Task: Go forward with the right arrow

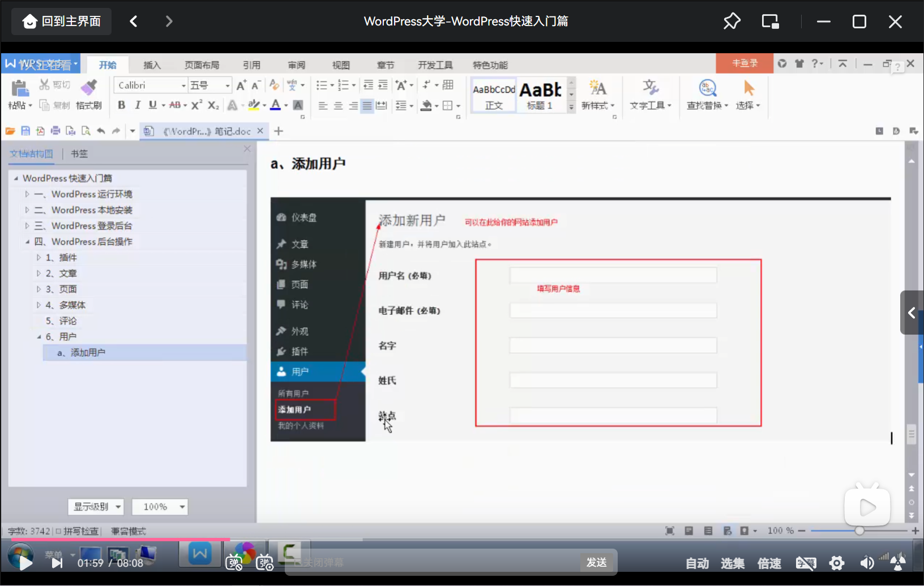Action: [169, 22]
